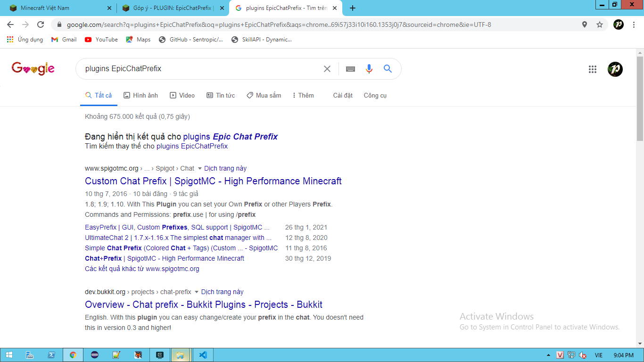Open Custom Chat Prefix SpigotMC result
The height and width of the screenshot is (362, 644).
213,181
